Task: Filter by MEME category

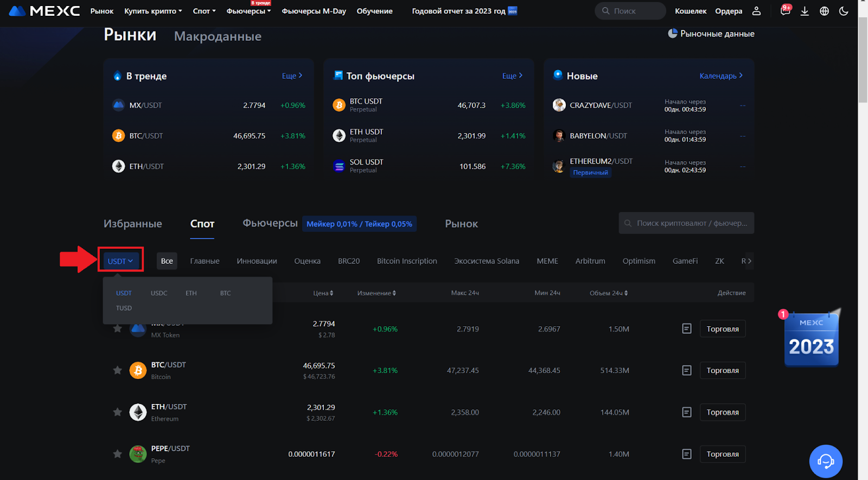Action: pos(547,261)
